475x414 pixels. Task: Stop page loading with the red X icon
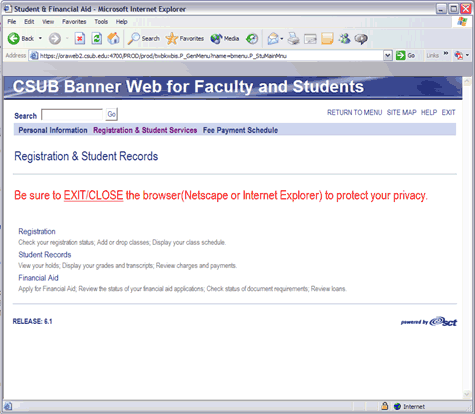click(x=80, y=39)
